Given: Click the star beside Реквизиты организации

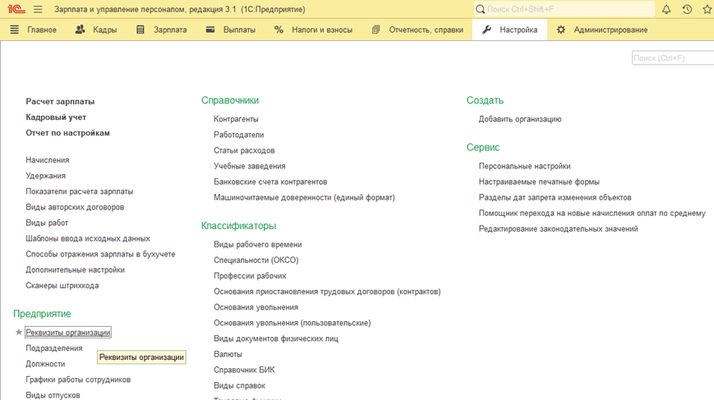Looking at the screenshot, I should (x=18, y=332).
